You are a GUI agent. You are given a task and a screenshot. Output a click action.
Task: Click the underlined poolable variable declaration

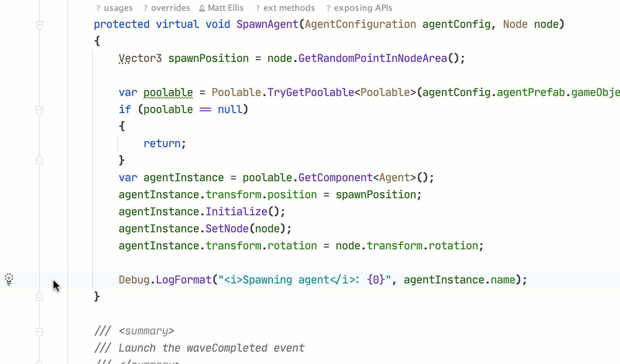168,93
